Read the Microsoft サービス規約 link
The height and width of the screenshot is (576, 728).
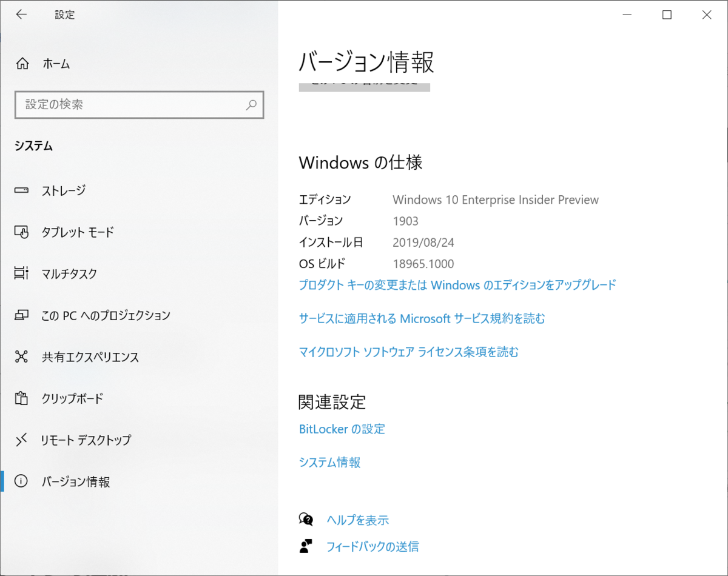(422, 318)
